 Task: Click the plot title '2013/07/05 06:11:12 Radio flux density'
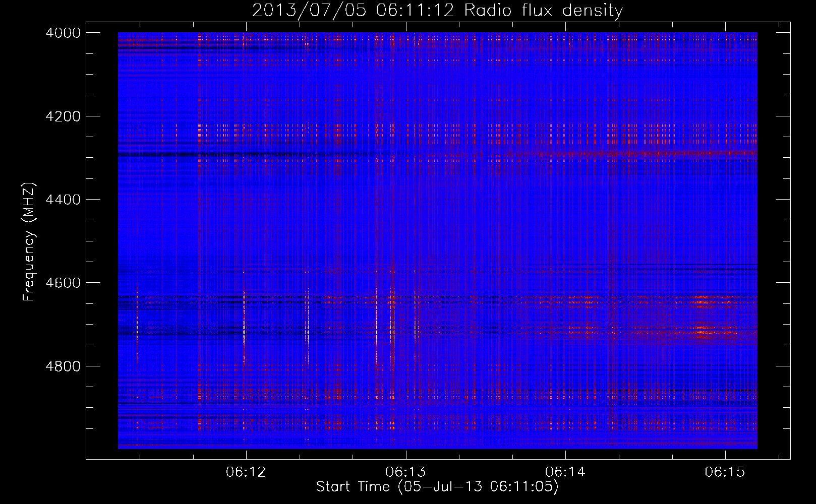click(437, 11)
